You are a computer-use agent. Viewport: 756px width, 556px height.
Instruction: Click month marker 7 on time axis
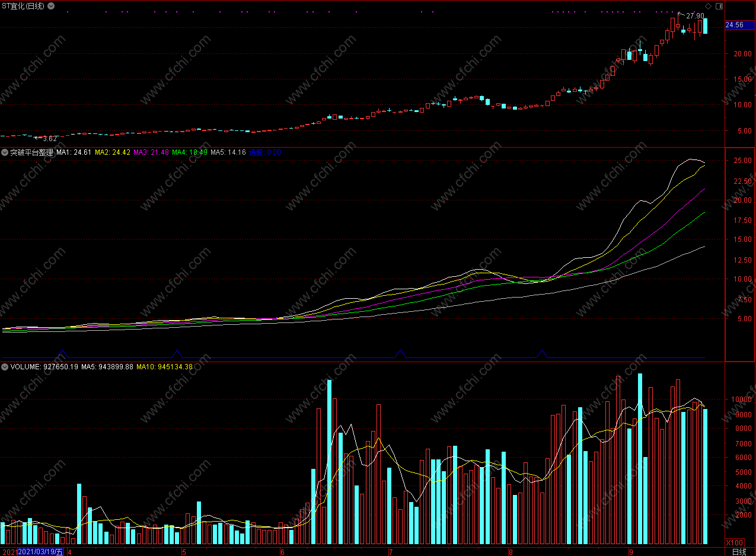pos(391,552)
